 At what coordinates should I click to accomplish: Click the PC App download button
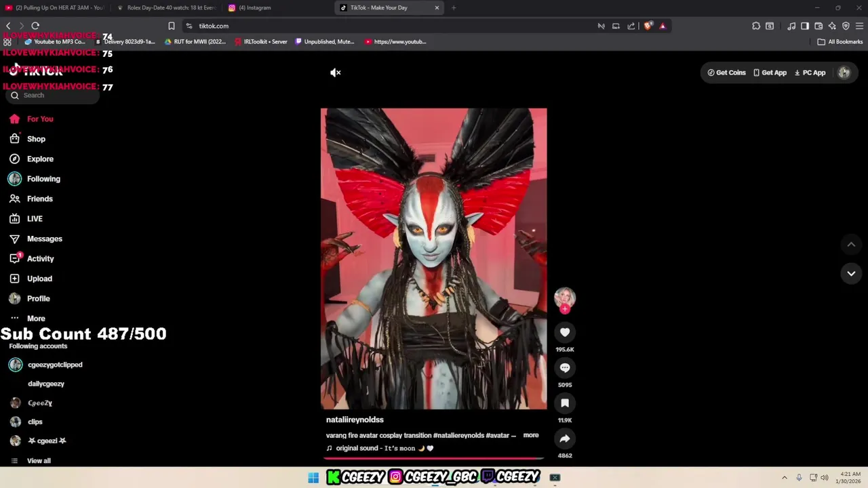(810, 73)
